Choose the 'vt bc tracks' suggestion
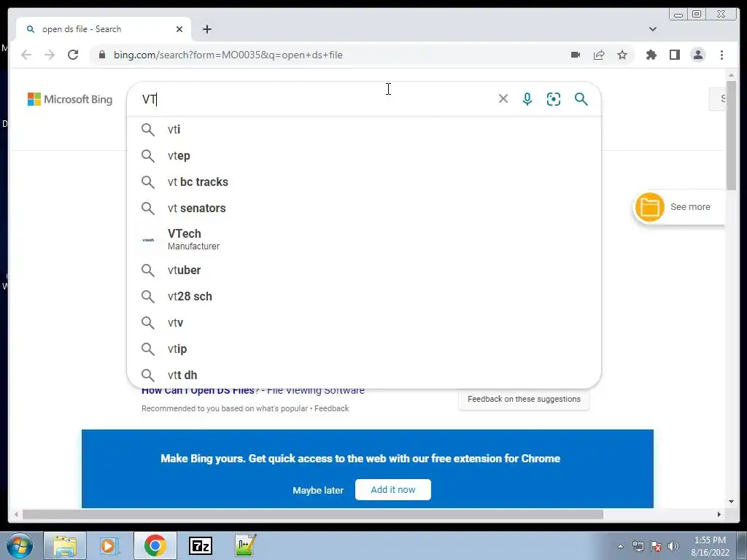This screenshot has height=560, width=747. [x=364, y=182]
